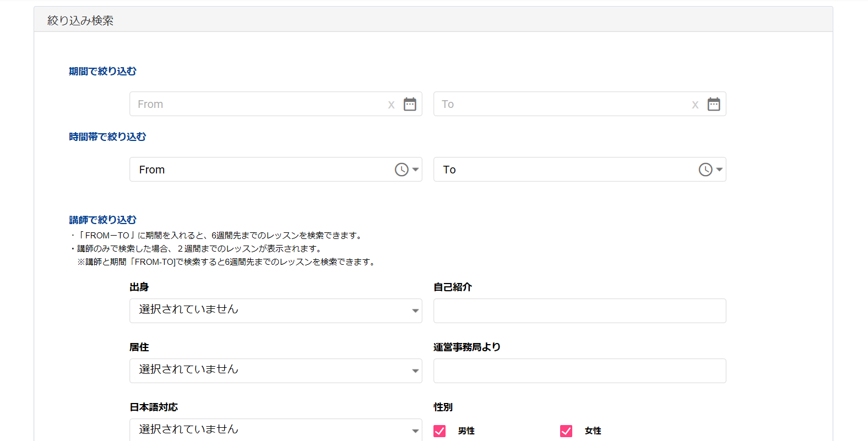Click the 絞り込み検索 panel header

point(80,20)
